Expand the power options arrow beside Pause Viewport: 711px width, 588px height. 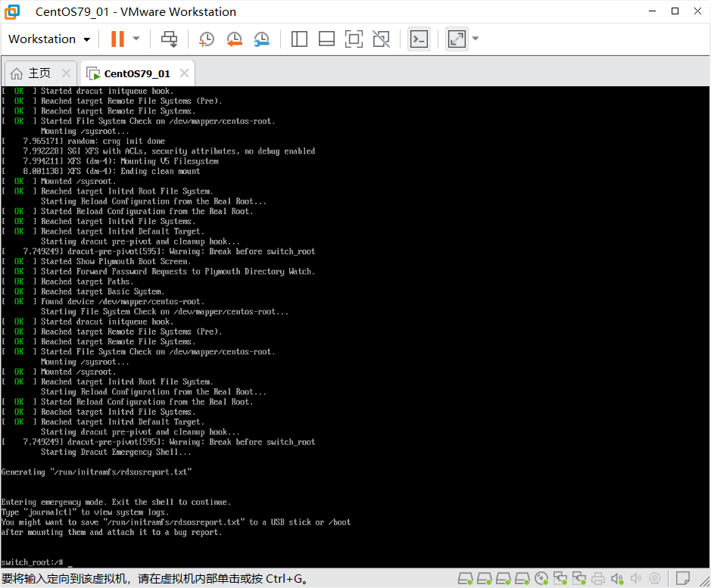point(136,39)
